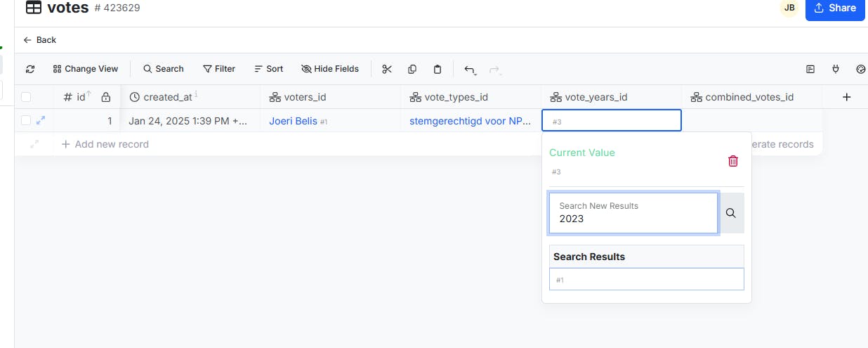Click the lock icon in id column

point(105,97)
